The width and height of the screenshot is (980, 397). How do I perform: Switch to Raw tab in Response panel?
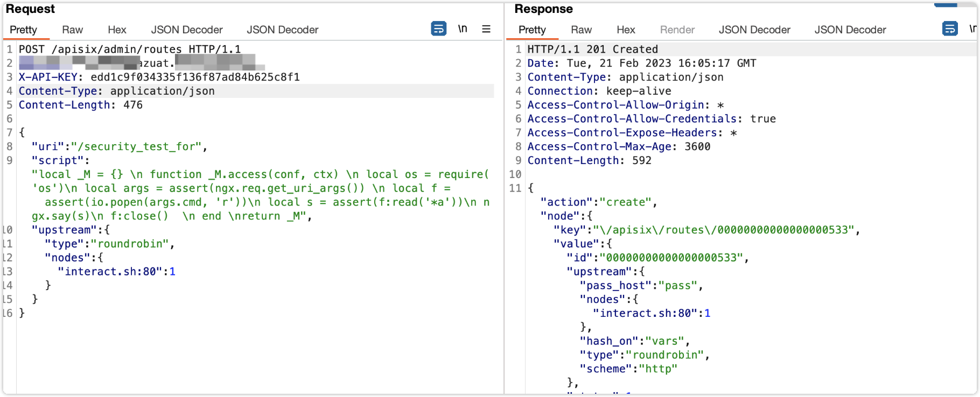[581, 30]
